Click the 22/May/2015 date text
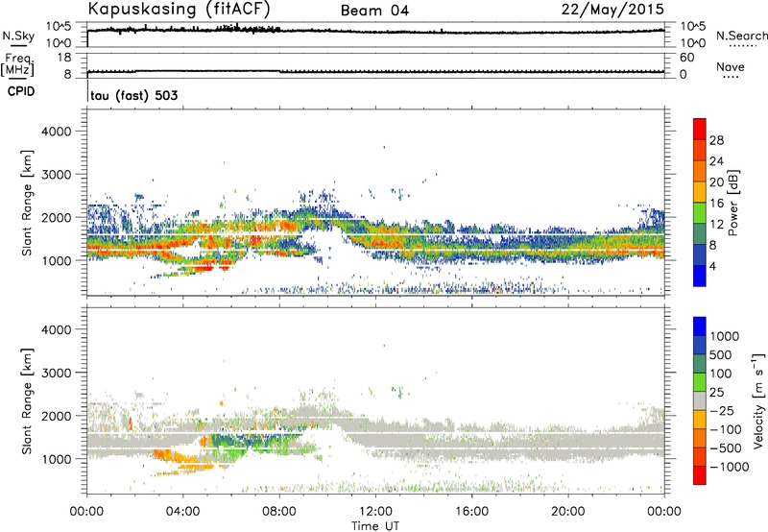768x532 pixels. 612,10
